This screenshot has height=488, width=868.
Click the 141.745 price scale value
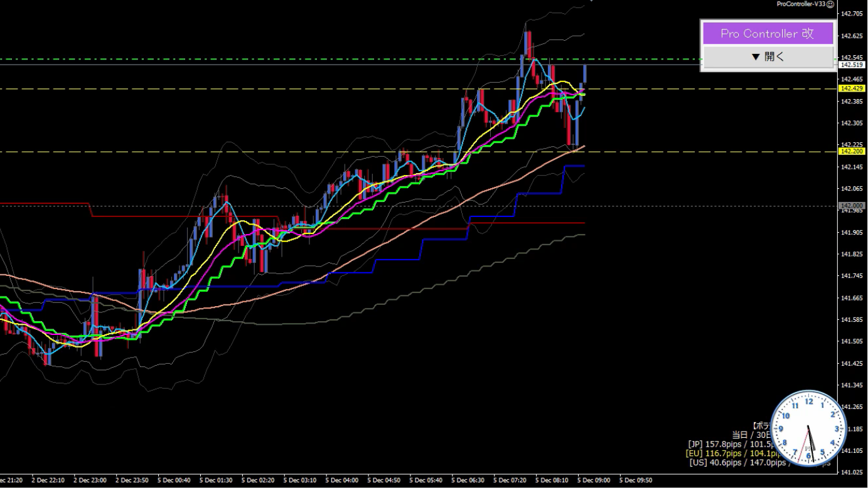click(852, 276)
